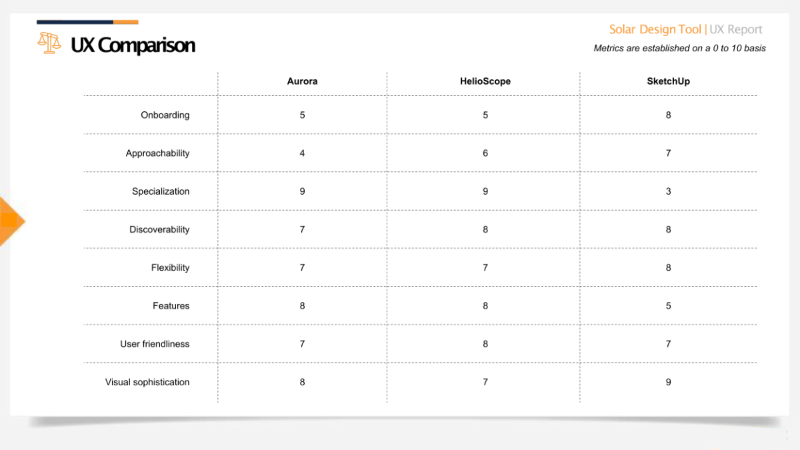Select the Approachability row label
The width and height of the screenshot is (800, 450).
[x=157, y=154]
